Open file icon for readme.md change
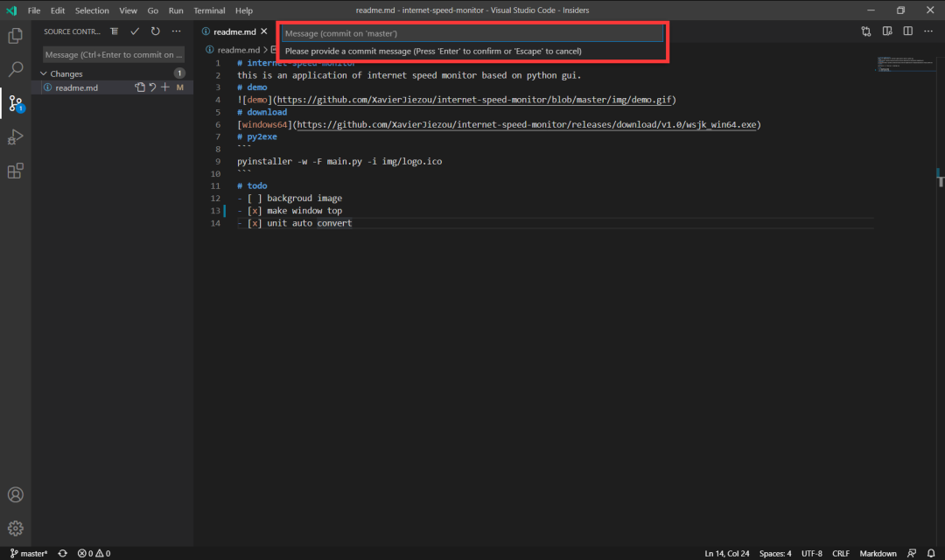This screenshot has height=560, width=945. click(x=140, y=87)
